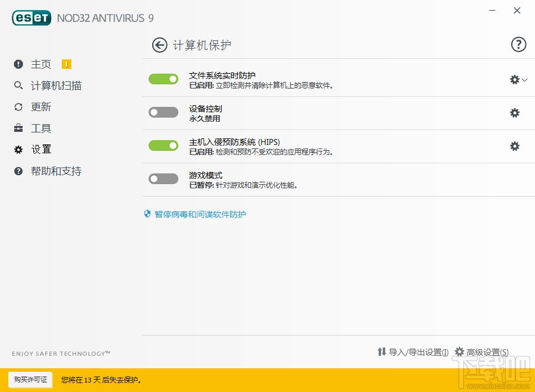Select the 设置 gear icon in sidebar

pos(17,150)
